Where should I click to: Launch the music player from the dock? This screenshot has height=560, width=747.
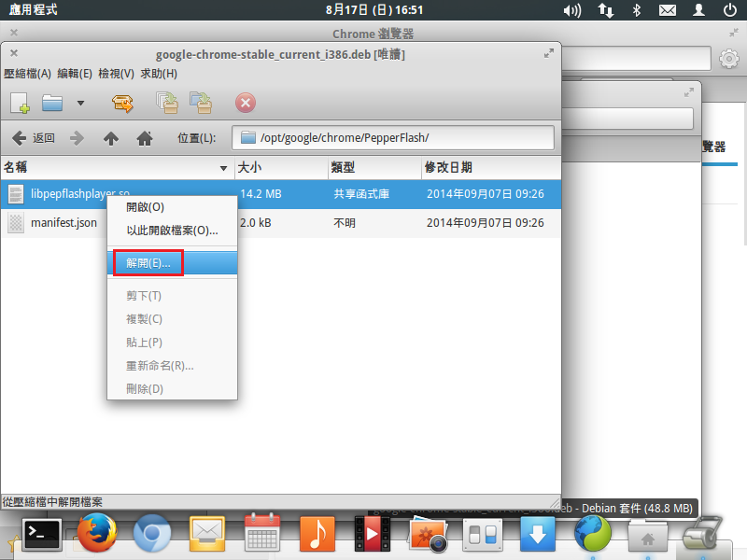[x=317, y=533]
